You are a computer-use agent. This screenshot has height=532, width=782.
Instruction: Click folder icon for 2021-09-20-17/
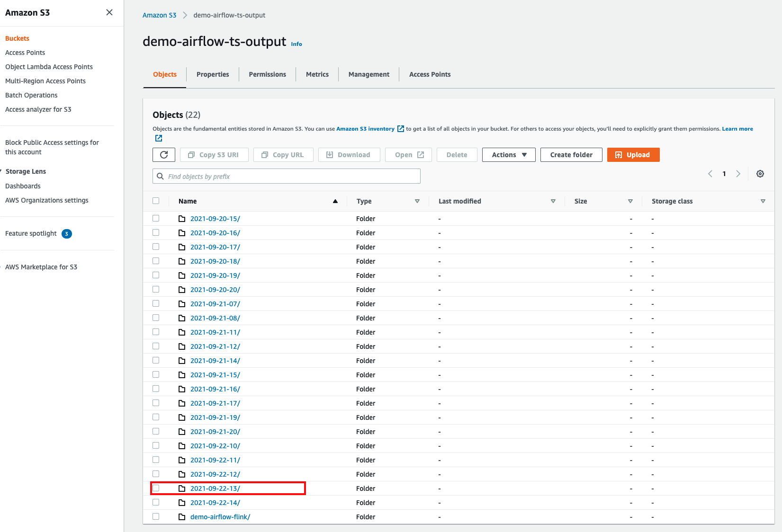[182, 247]
